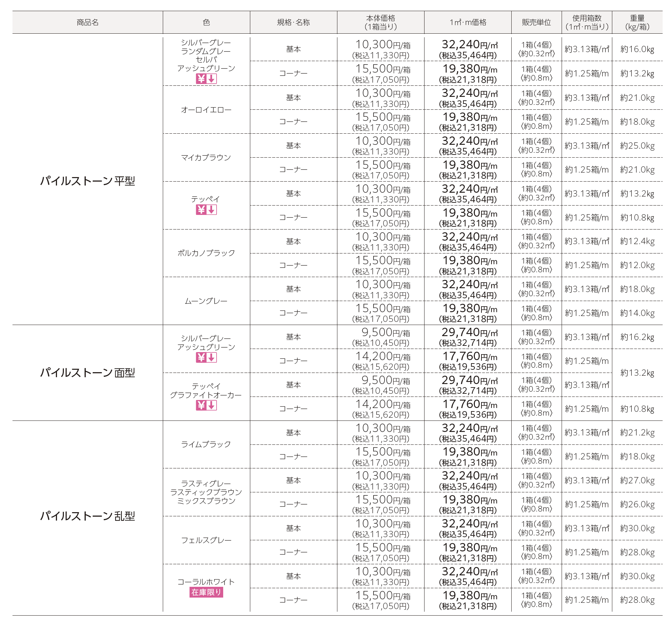Select the パイルストーン面型 product name

[x=87, y=373]
